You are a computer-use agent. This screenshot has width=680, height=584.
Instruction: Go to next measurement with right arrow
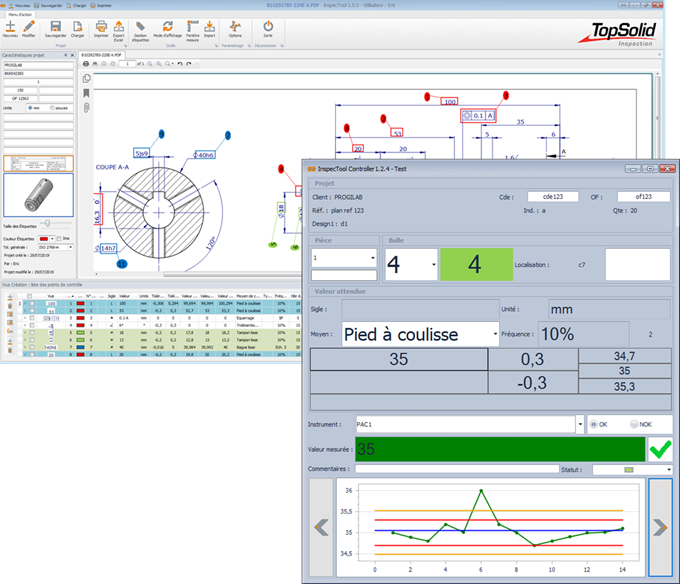coord(659,526)
